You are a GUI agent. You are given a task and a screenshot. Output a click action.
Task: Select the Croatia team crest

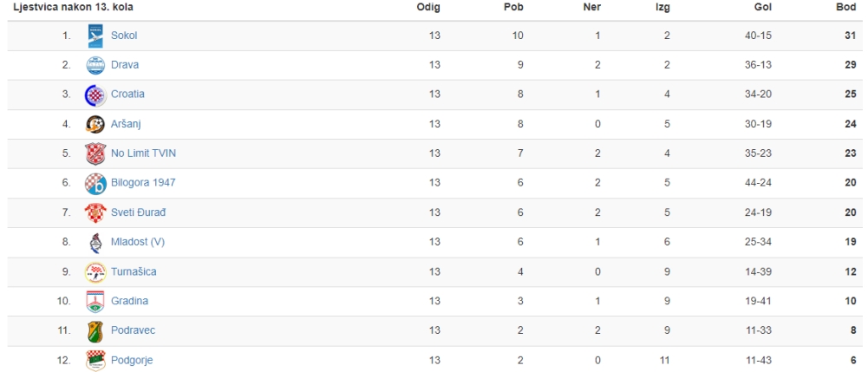(x=95, y=95)
